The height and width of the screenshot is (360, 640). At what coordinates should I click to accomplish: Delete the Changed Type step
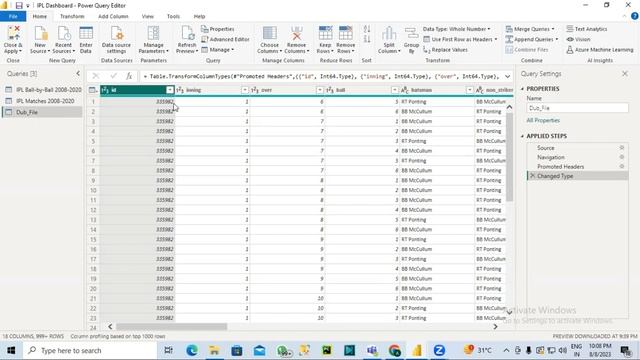532,176
